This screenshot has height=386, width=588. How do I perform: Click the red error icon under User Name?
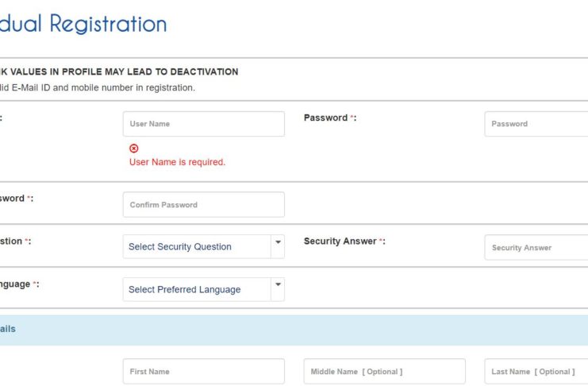[134, 149]
